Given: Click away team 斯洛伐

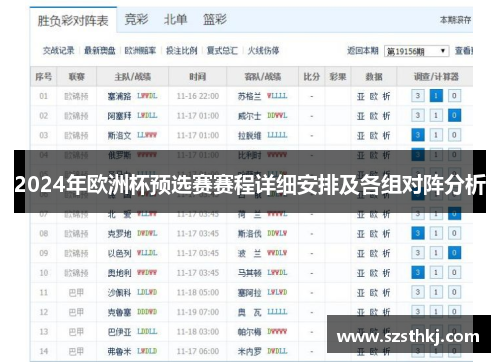Looking at the screenshot, I should point(249,234).
